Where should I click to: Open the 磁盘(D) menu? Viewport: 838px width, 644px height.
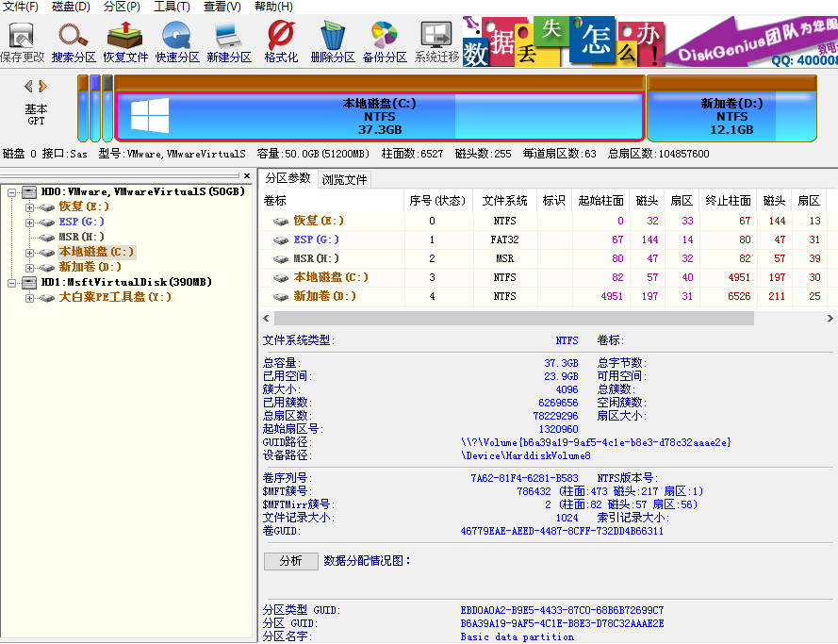tap(71, 7)
